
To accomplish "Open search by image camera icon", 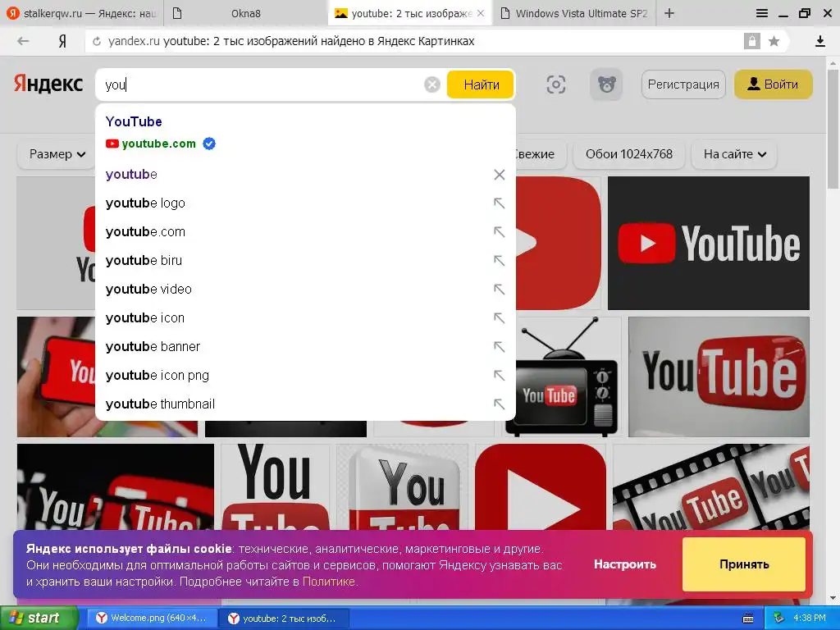I will (556, 84).
